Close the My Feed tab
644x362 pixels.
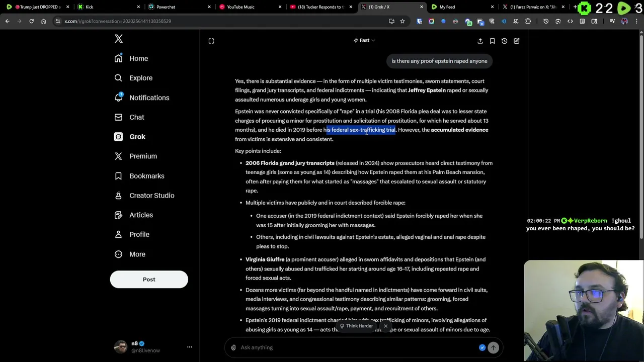tap(493, 7)
